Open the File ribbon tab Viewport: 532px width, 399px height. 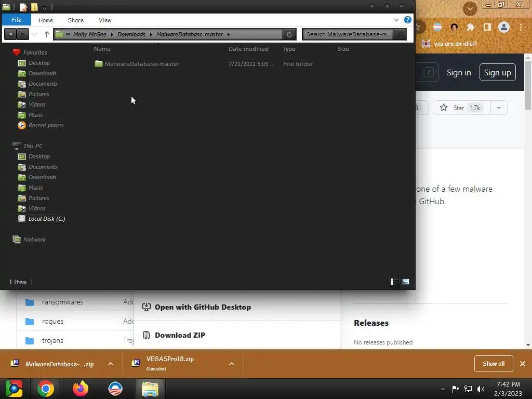pos(16,20)
